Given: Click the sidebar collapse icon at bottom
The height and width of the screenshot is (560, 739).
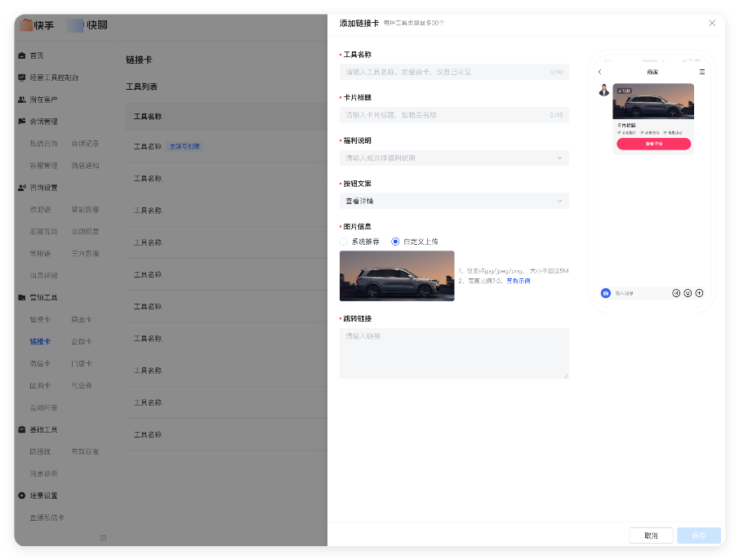Looking at the screenshot, I should [x=103, y=537].
